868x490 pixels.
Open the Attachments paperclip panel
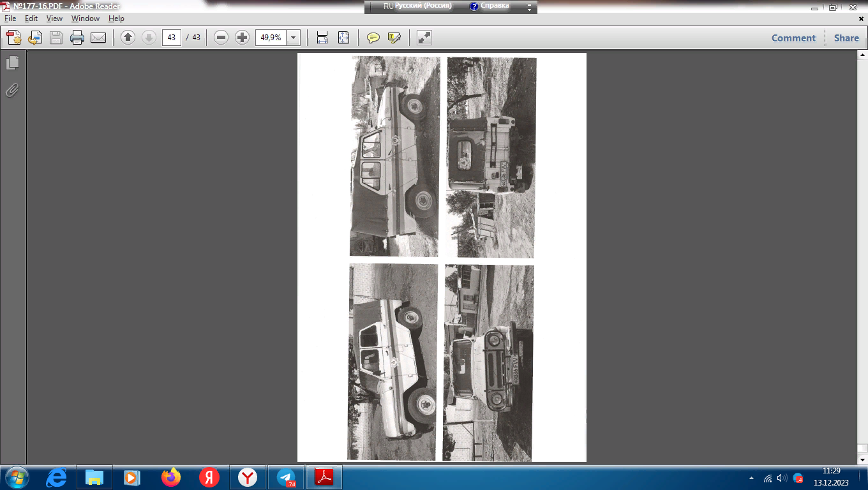click(12, 90)
